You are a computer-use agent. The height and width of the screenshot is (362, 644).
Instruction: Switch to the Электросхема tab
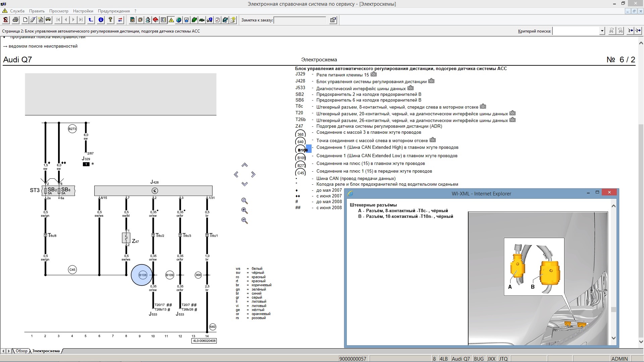pyautogui.click(x=46, y=351)
